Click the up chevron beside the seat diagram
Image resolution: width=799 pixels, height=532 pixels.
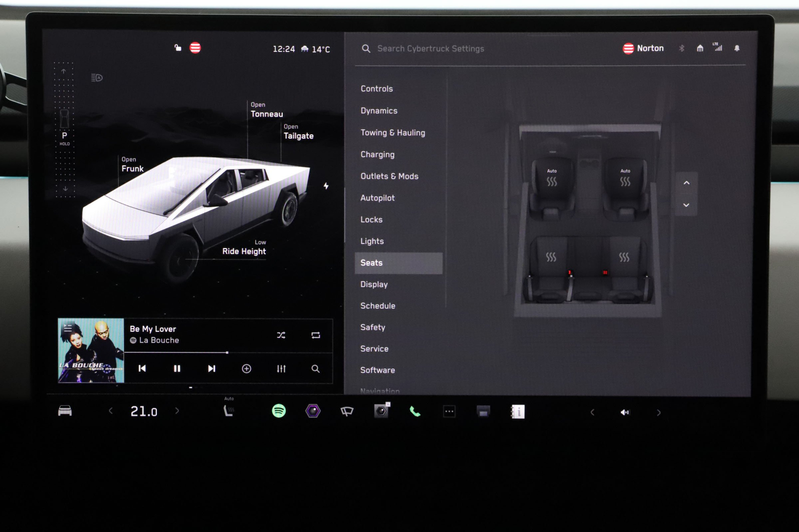click(x=686, y=183)
